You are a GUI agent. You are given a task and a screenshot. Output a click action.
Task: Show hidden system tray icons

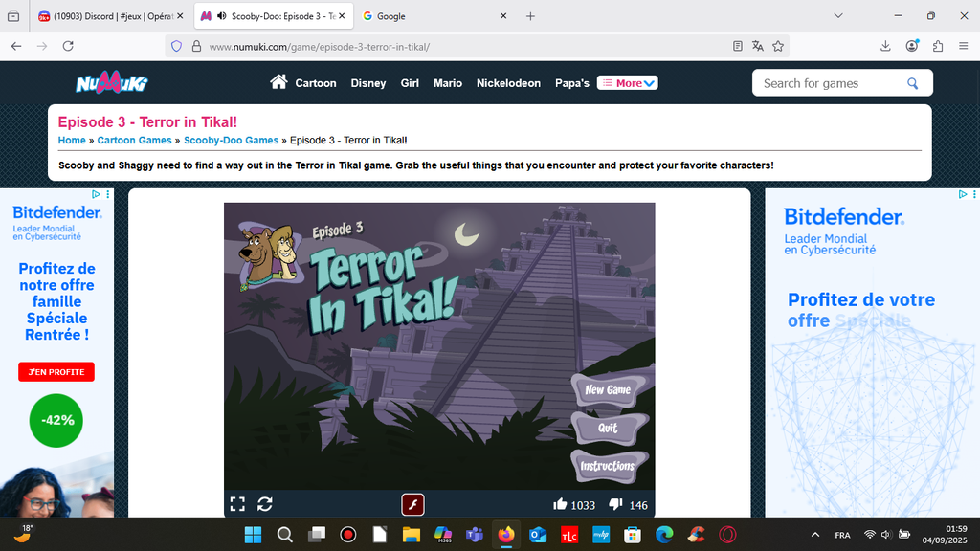point(814,535)
